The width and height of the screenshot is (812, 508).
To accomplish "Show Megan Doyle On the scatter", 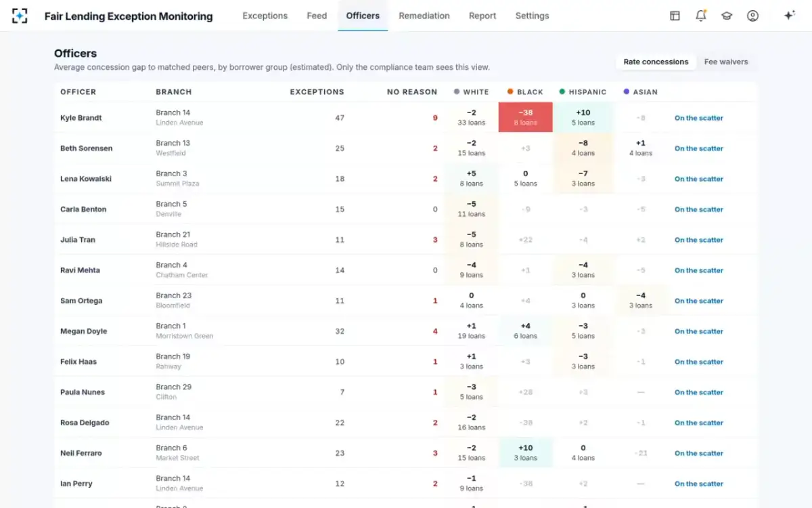I will coord(699,331).
